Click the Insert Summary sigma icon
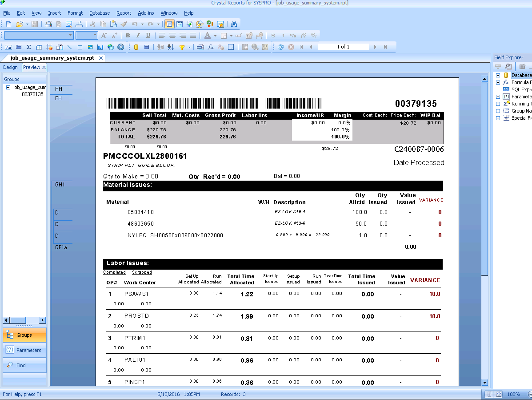 click(28, 47)
